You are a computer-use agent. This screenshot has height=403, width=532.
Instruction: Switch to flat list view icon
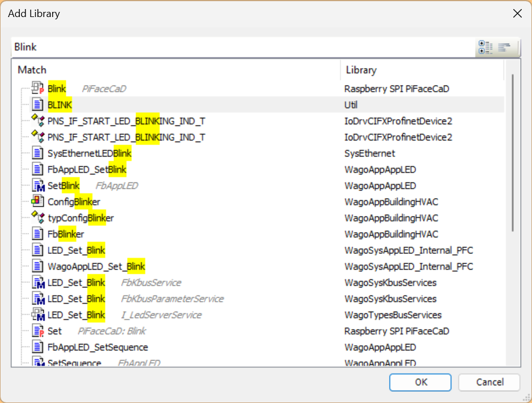(504, 47)
